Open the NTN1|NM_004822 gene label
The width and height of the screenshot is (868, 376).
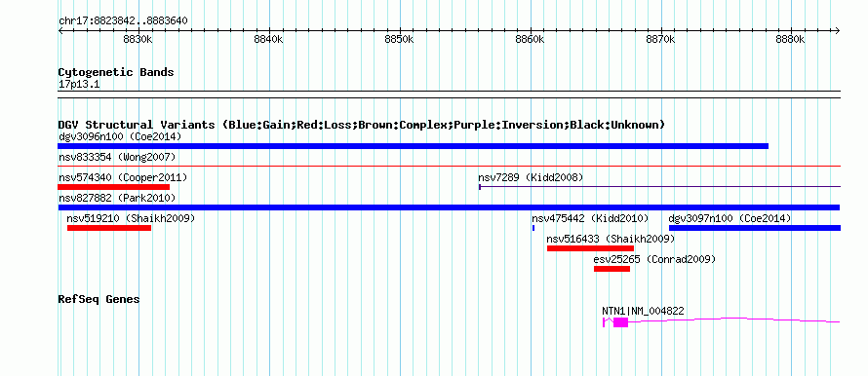tap(643, 312)
